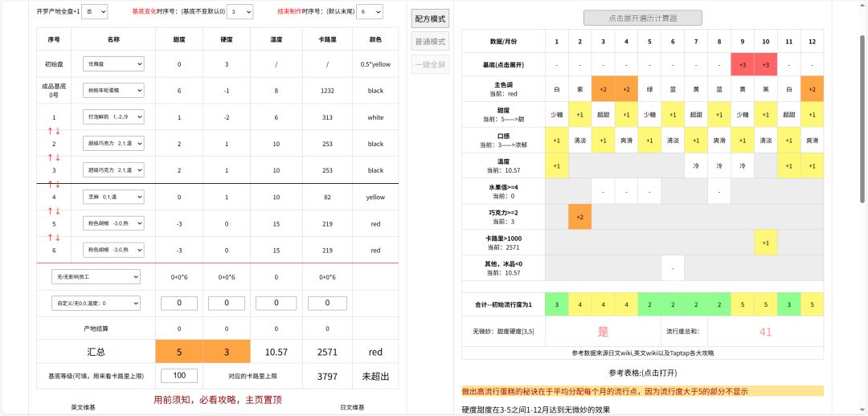Open row 1 ingredient dropdown 打泡鲜奶
Viewport: 868px width, 416px height.
pos(113,116)
